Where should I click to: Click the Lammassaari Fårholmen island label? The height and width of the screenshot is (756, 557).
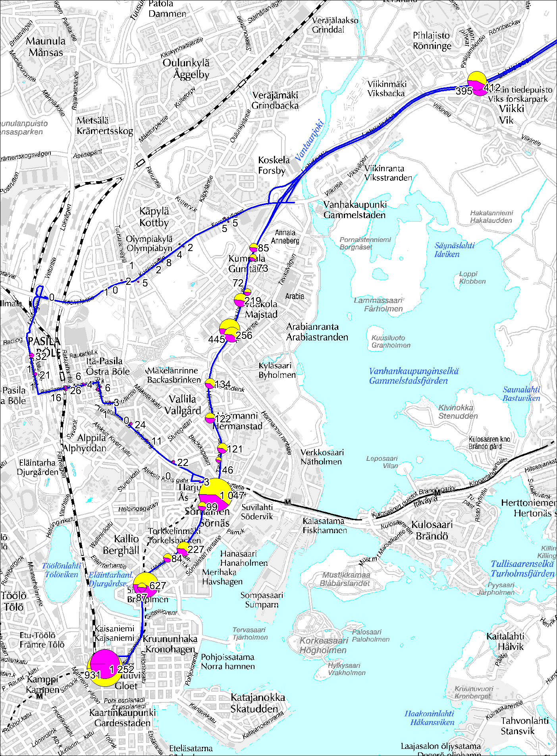[x=378, y=304]
